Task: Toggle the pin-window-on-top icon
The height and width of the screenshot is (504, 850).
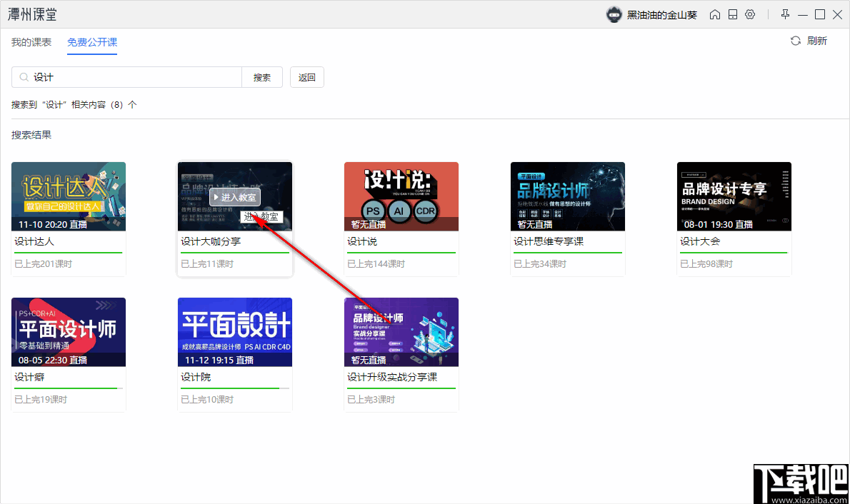Action: (x=784, y=14)
